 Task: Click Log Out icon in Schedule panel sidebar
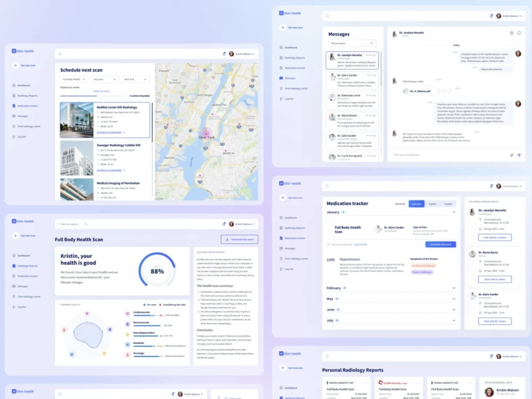coord(14,137)
